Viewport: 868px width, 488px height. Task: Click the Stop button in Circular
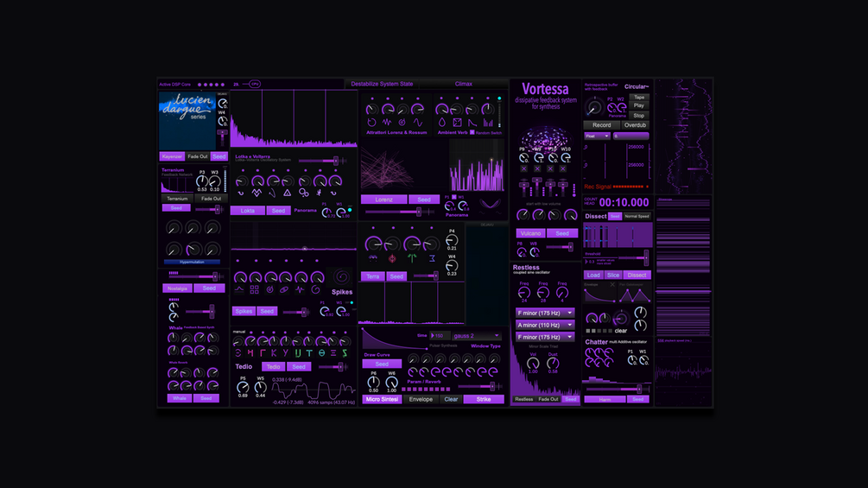pyautogui.click(x=639, y=116)
